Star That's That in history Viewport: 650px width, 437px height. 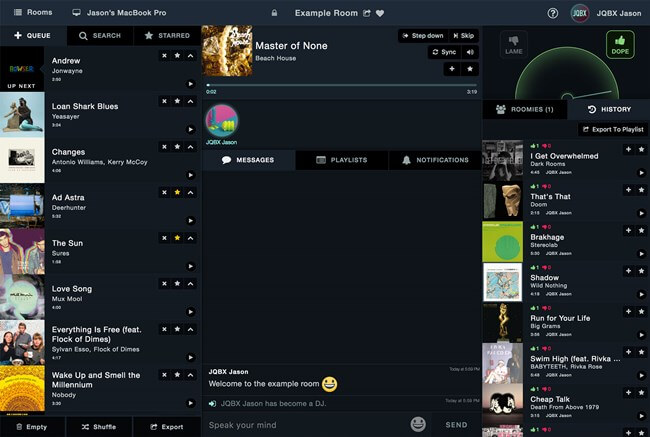[x=641, y=190]
